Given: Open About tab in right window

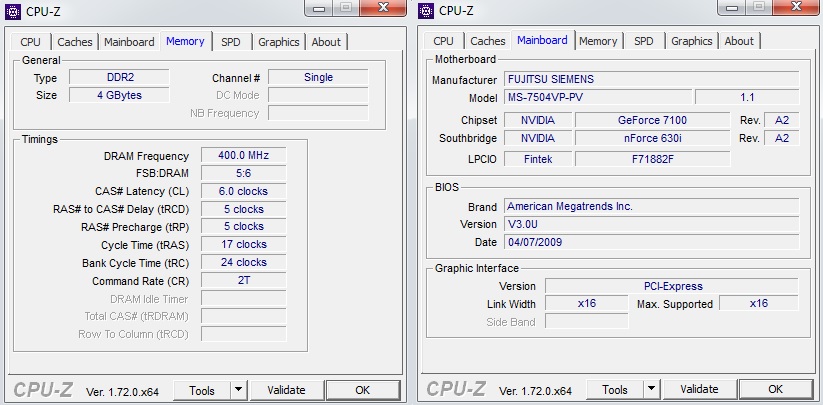Looking at the screenshot, I should (x=739, y=41).
